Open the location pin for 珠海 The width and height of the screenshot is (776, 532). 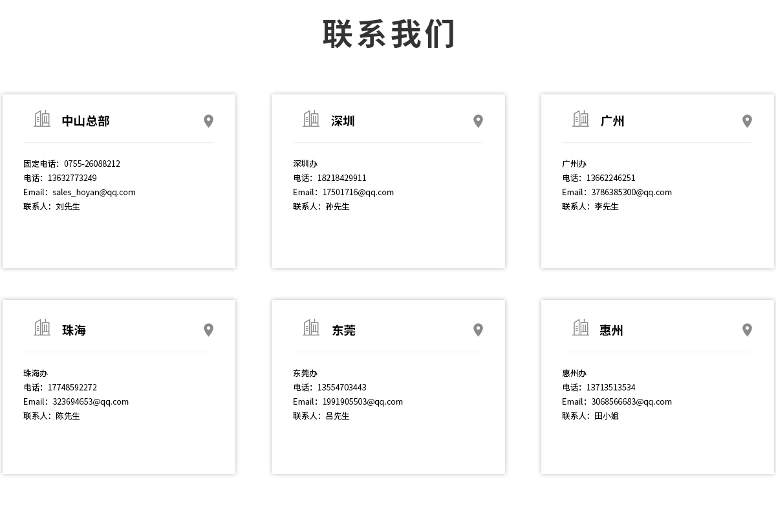click(x=208, y=330)
